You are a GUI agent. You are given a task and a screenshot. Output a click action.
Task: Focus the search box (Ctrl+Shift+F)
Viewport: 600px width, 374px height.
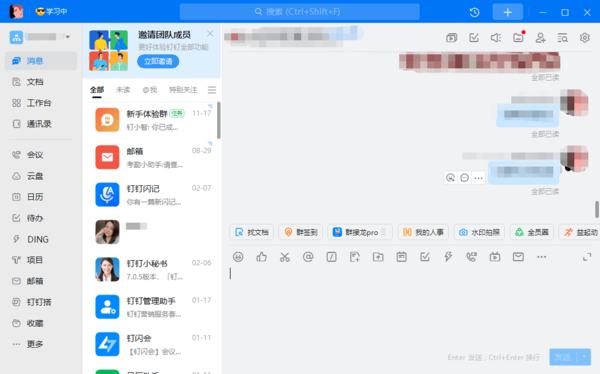click(x=300, y=11)
